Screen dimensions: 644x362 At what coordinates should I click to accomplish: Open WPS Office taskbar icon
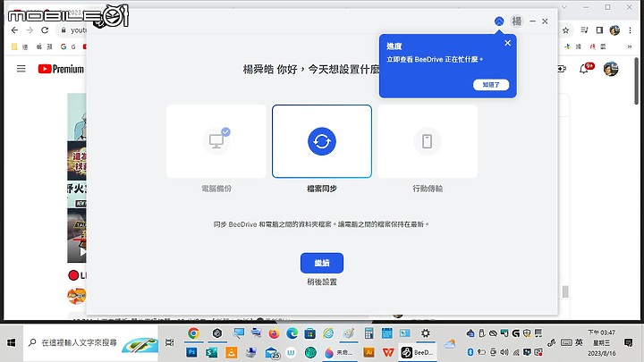click(388, 352)
